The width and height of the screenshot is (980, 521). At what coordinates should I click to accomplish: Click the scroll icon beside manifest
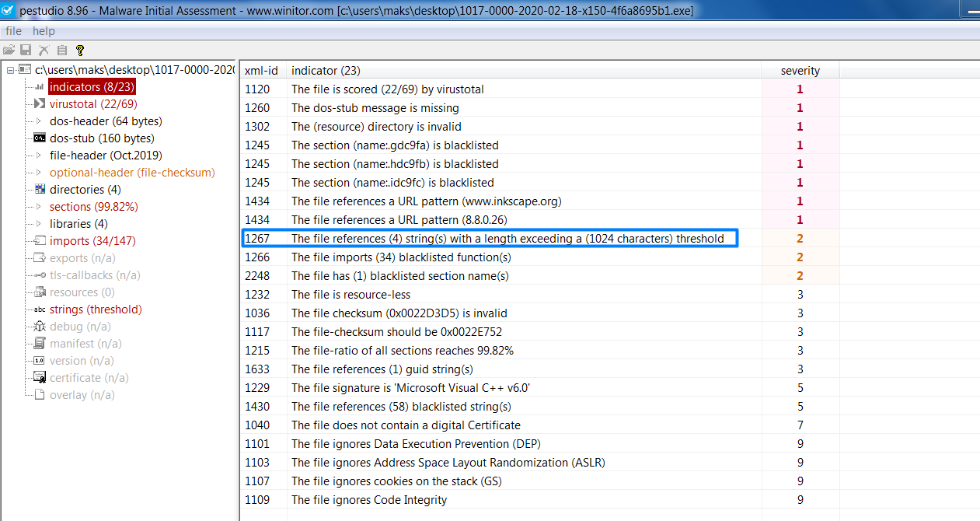39,344
